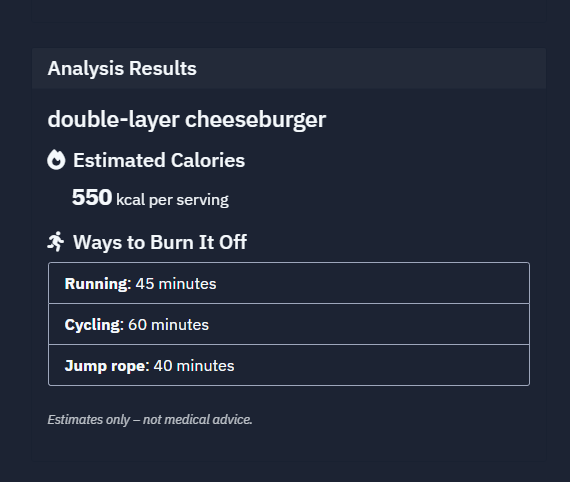
Task: Click the double-layer cheeseburger title
Action: click(x=187, y=120)
